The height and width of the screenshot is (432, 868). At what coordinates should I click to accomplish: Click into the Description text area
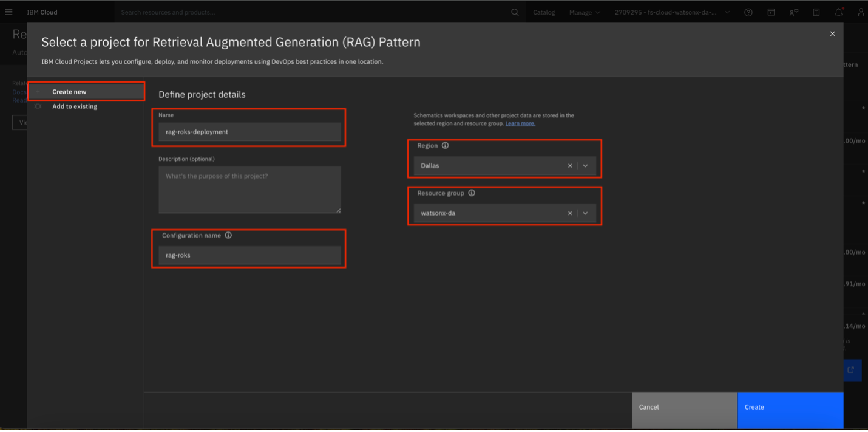click(249, 190)
